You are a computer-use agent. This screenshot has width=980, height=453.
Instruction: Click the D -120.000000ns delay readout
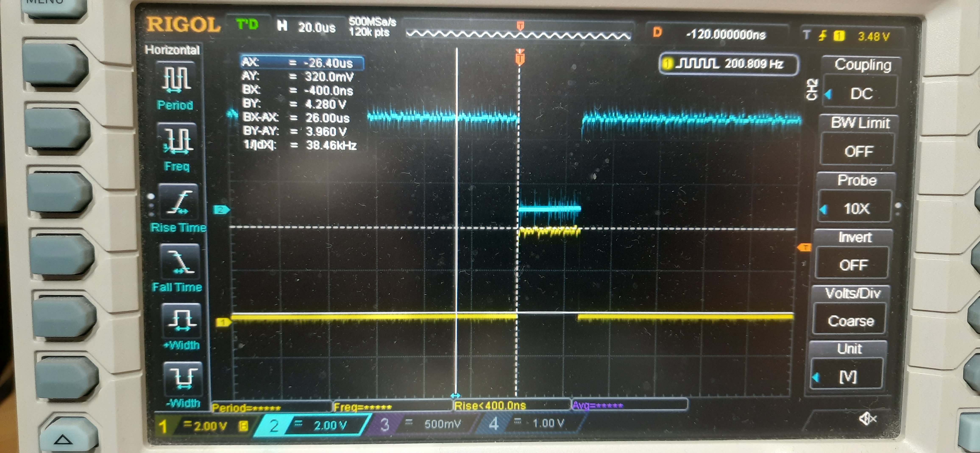point(710,34)
